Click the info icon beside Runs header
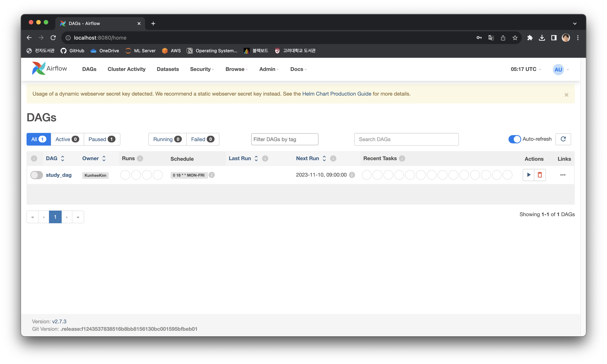Image resolution: width=607 pixels, height=364 pixels. [x=140, y=158]
